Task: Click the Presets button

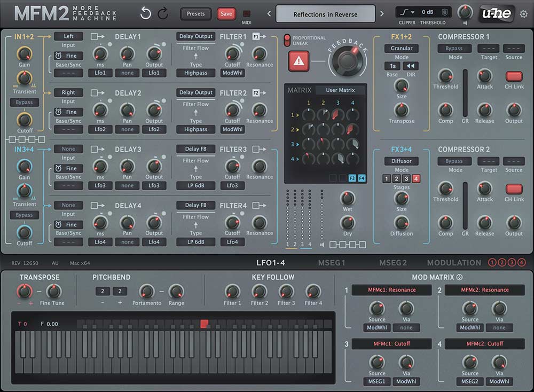Action: coord(197,14)
